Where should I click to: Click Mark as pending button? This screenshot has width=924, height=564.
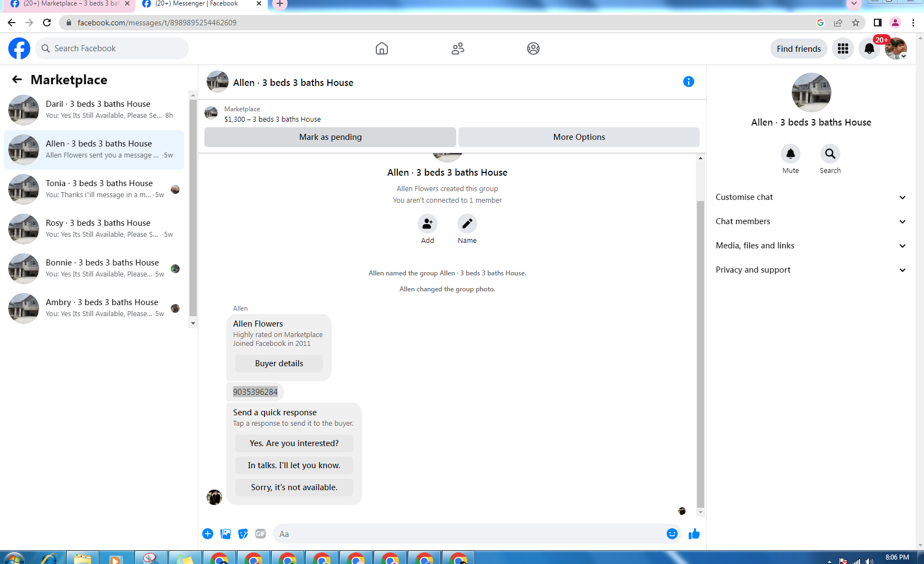click(x=330, y=137)
